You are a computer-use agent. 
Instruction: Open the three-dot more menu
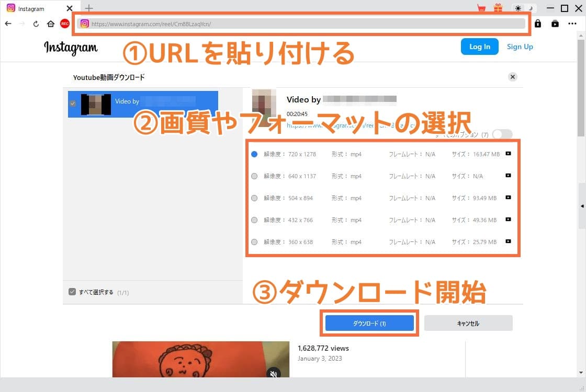coord(572,24)
